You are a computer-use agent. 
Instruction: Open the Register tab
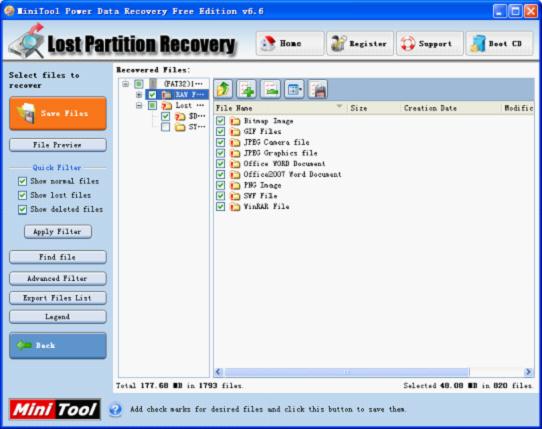pyautogui.click(x=360, y=44)
